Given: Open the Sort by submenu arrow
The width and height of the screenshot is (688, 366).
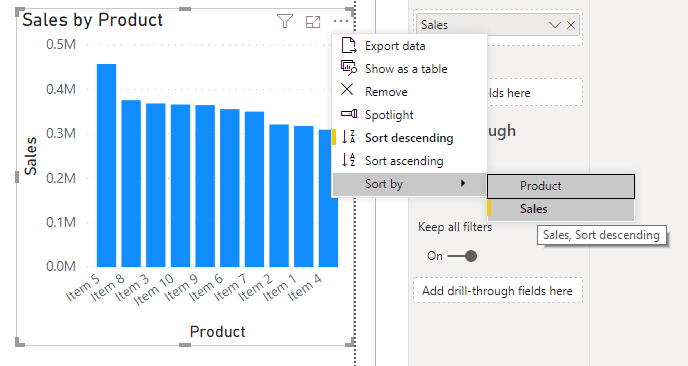Looking at the screenshot, I should pyautogui.click(x=462, y=183).
